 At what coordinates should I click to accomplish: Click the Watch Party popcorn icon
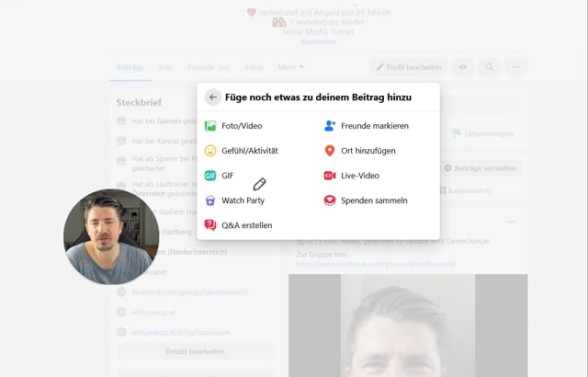210,200
